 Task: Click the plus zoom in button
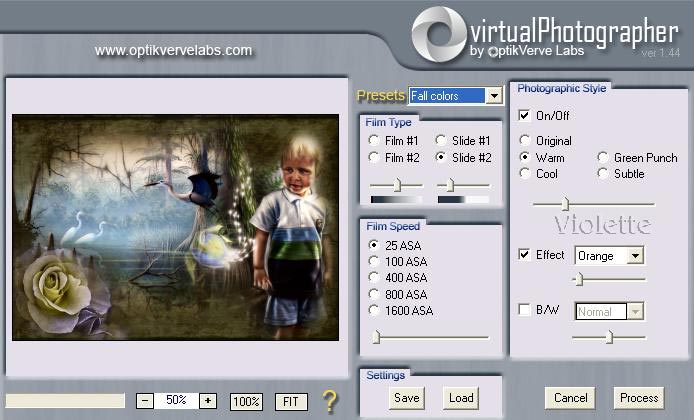[x=208, y=400]
